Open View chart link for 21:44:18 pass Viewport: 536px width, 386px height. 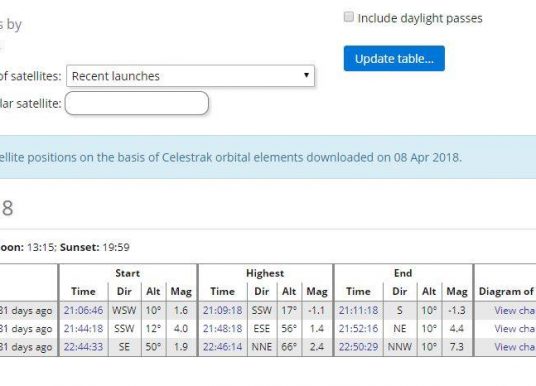515,329
